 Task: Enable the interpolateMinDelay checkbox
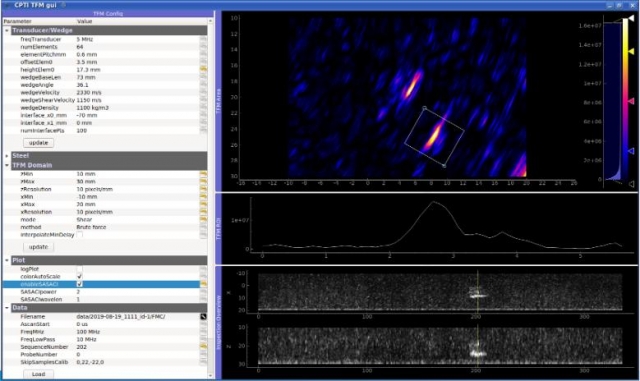click(80, 235)
